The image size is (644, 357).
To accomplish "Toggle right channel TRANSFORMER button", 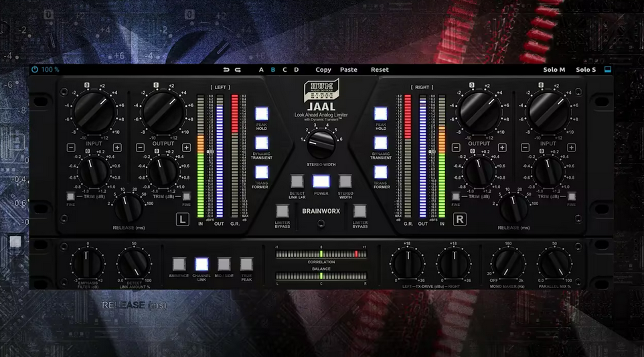I will tap(381, 173).
